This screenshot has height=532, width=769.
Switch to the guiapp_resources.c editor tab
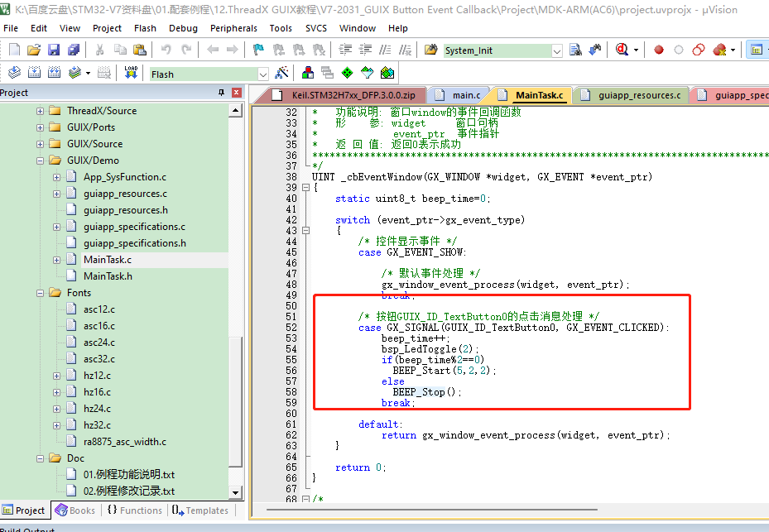(x=632, y=95)
